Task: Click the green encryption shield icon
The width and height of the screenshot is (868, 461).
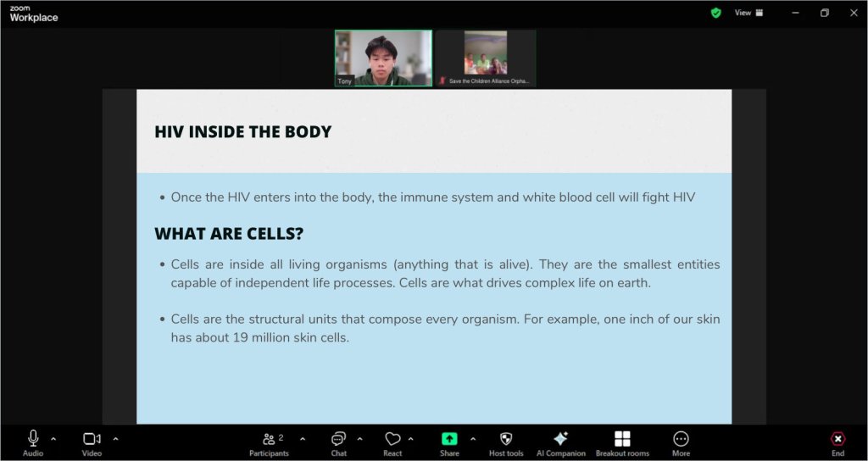Action: [715, 13]
